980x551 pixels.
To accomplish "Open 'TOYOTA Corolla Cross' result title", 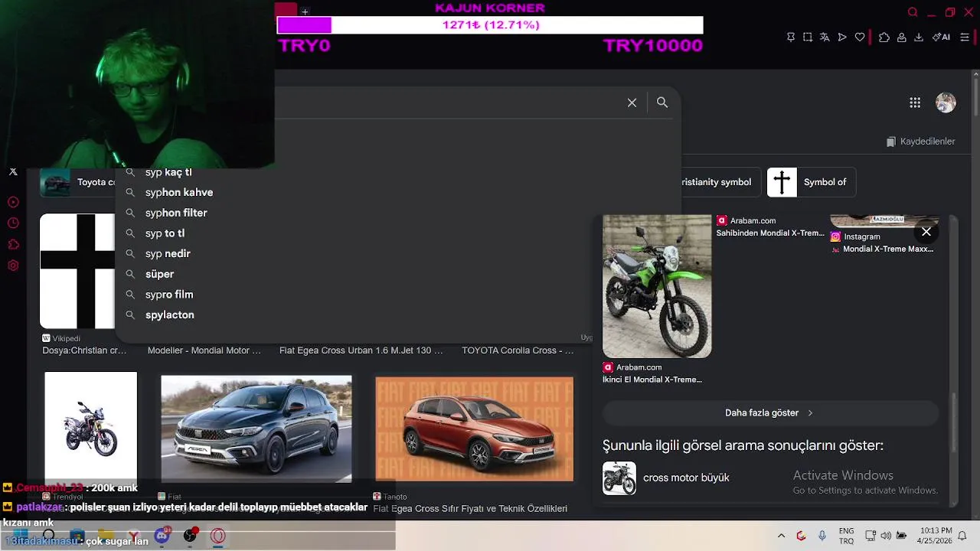I will click(518, 350).
